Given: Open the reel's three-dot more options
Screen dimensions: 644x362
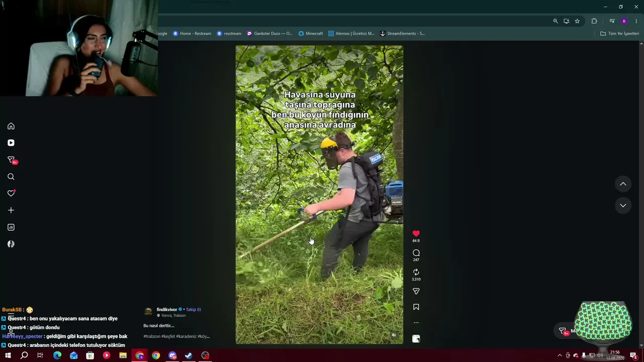Looking at the screenshot, I should pyautogui.click(x=416, y=323).
